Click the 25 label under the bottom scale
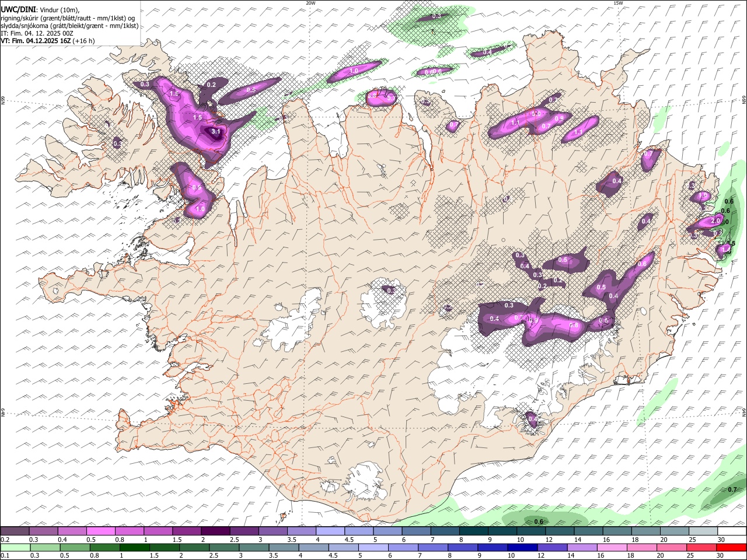Viewport: 747px width, 560px height. coord(690,556)
